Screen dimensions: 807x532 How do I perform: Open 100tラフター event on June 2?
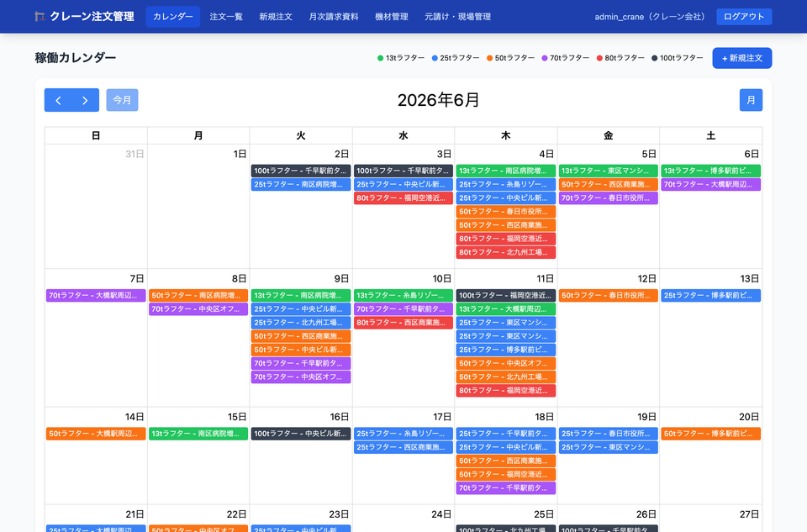tap(301, 171)
